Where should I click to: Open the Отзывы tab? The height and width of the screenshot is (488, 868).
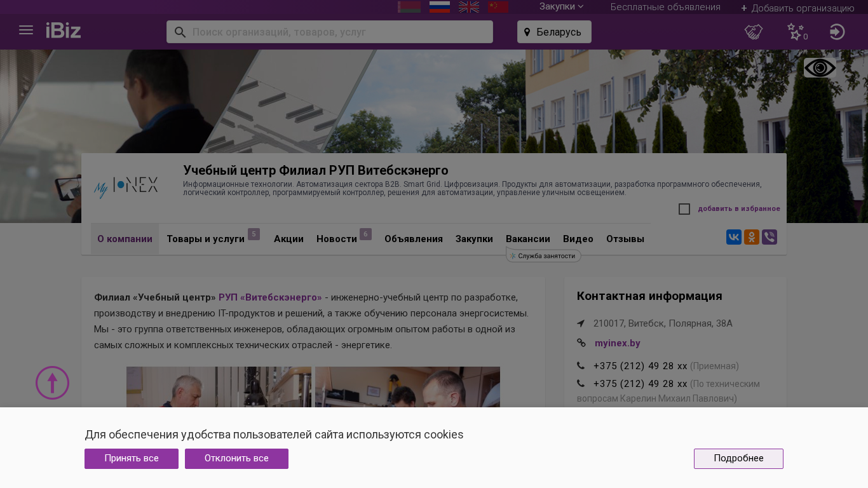pos(625,239)
